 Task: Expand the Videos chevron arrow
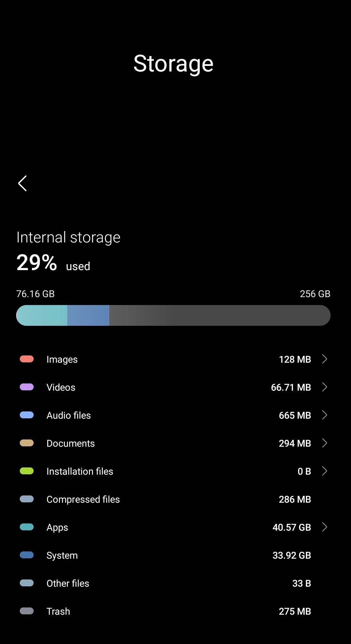pyautogui.click(x=324, y=387)
